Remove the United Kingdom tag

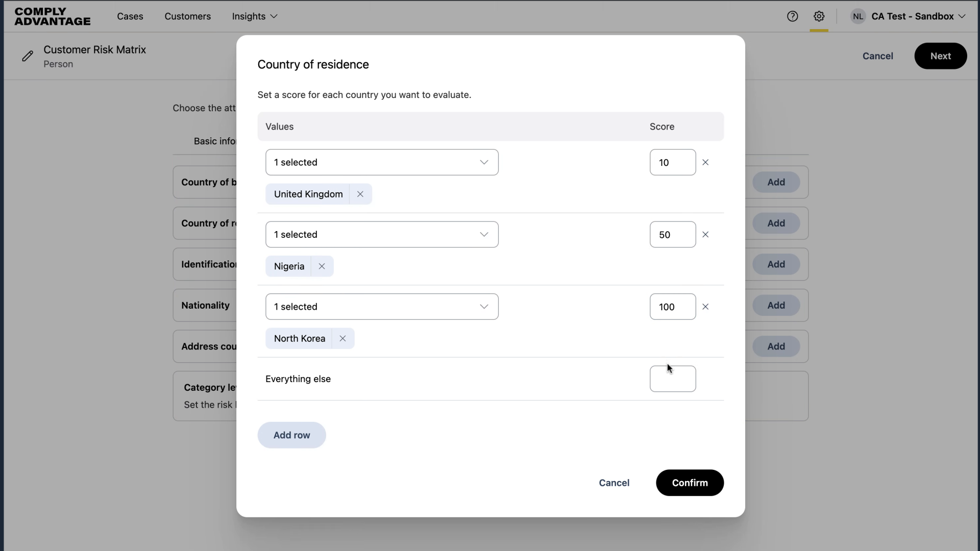(360, 194)
